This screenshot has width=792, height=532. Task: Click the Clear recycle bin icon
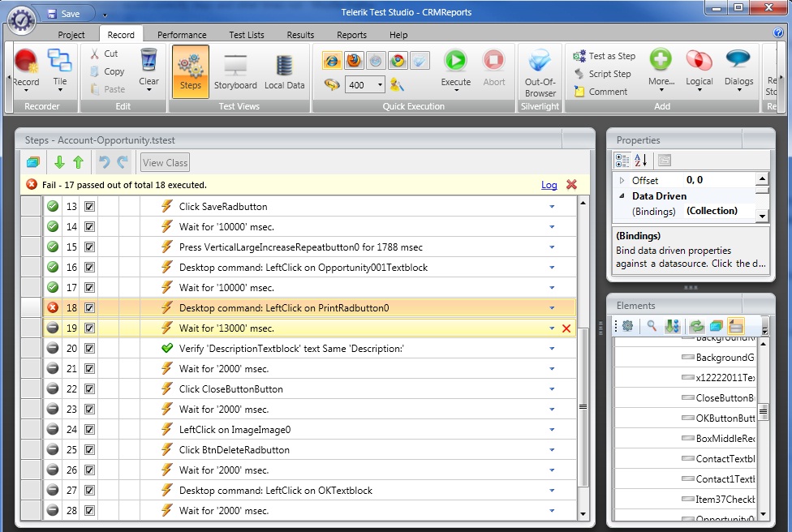point(148,60)
